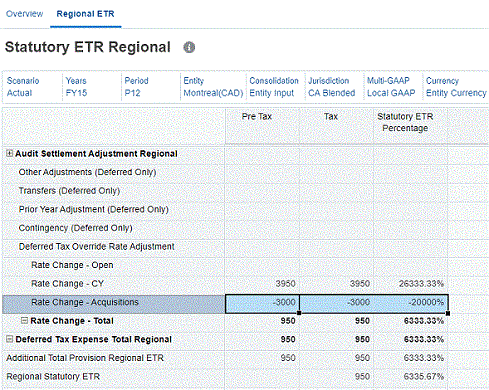This screenshot has height=390, width=489.
Task: Collapse the Rate Change - Total row
Action: (24, 320)
